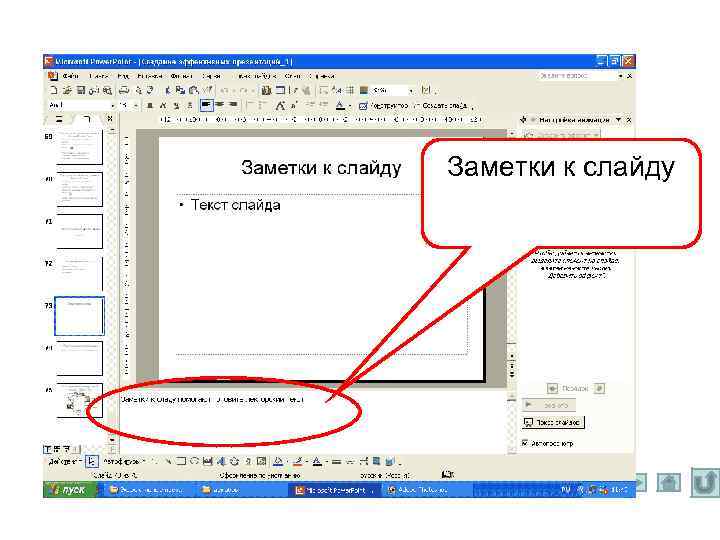Switch to slide sorter view

tap(57, 449)
